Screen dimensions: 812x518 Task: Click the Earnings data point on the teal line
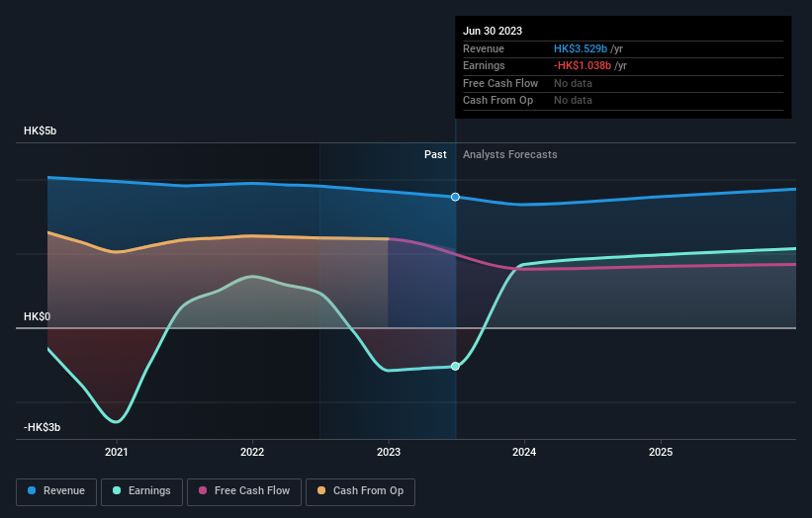click(x=455, y=367)
